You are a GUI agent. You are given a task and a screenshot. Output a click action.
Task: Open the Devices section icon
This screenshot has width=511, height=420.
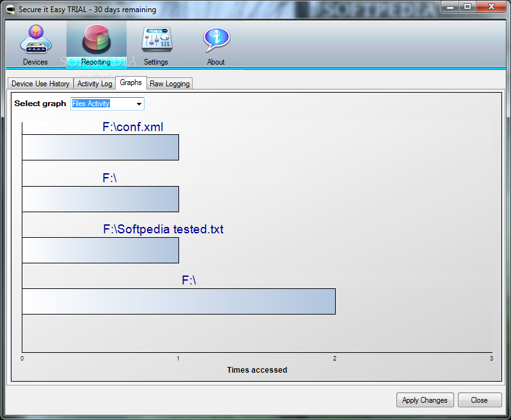36,40
